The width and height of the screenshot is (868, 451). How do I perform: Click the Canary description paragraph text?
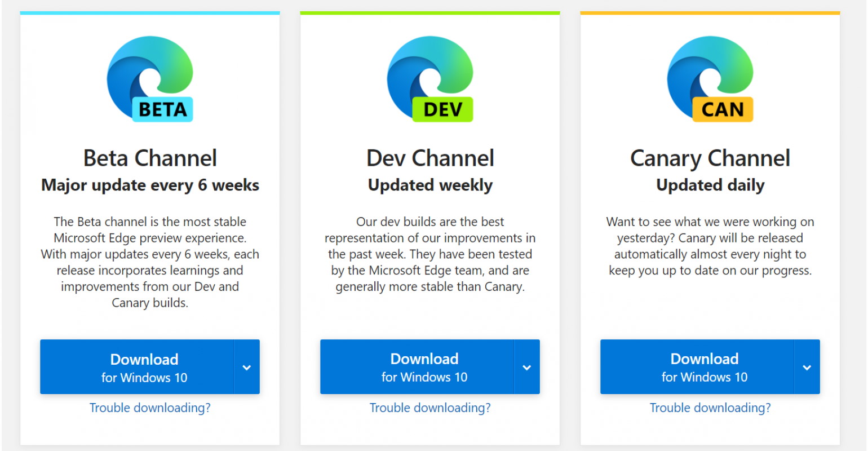pos(710,246)
